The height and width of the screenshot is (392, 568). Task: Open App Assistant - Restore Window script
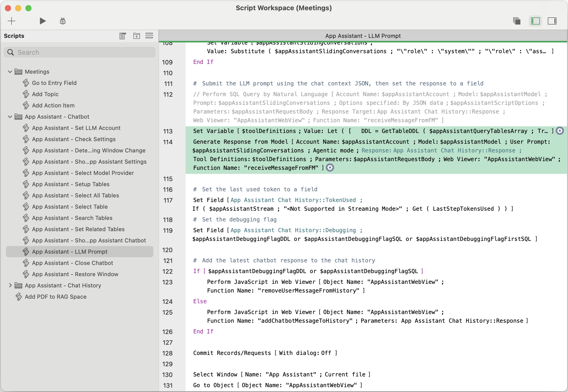(75, 274)
